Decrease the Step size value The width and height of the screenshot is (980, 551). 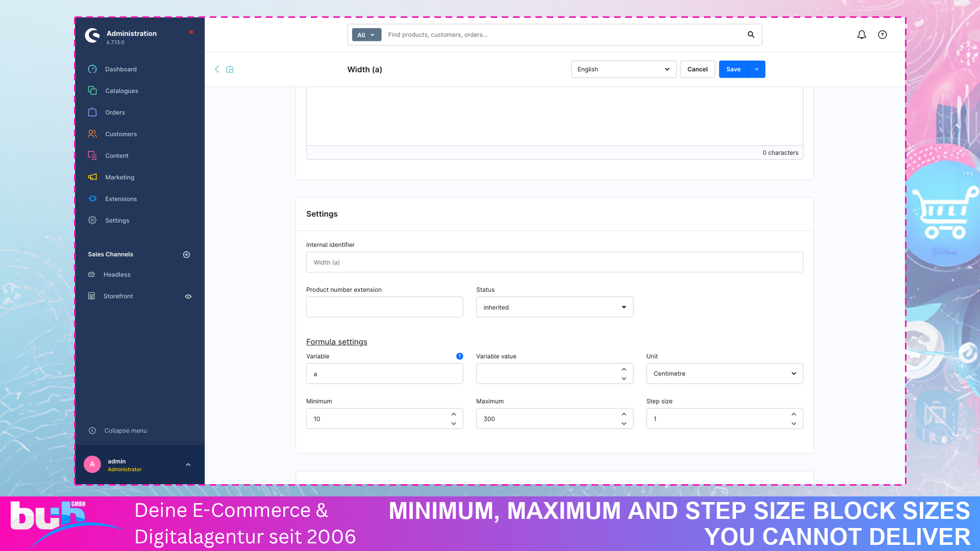coord(794,423)
